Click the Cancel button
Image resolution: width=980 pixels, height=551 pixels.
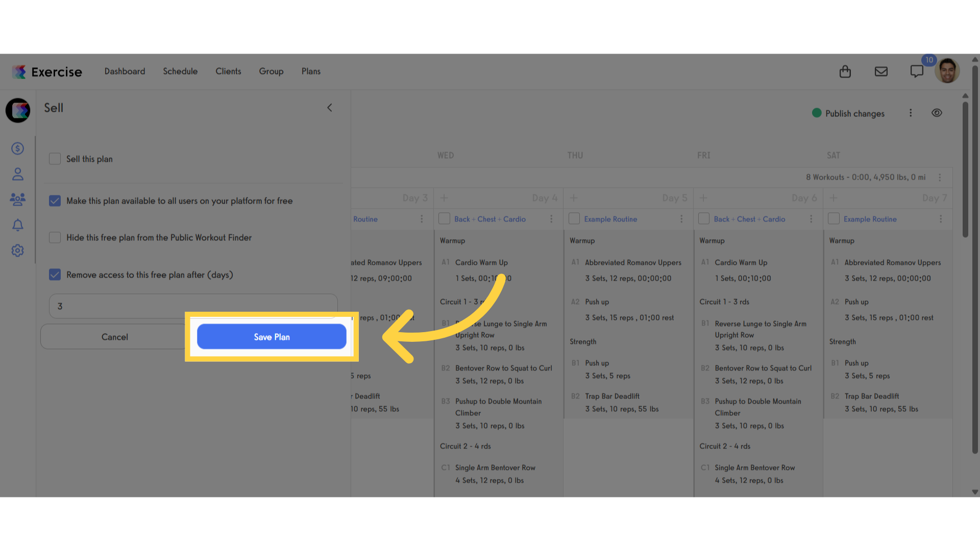[x=115, y=337]
